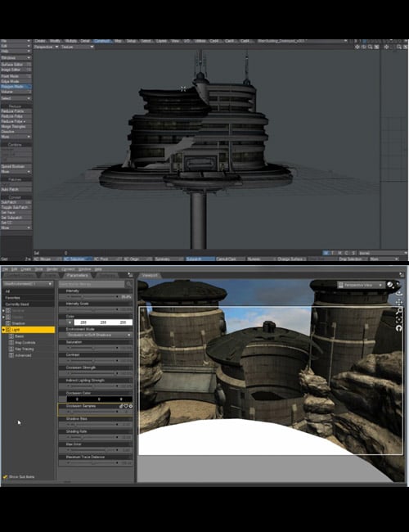409x532 pixels.
Task: Select AC: Selection action center mode
Action: pyautogui.click(x=78, y=259)
